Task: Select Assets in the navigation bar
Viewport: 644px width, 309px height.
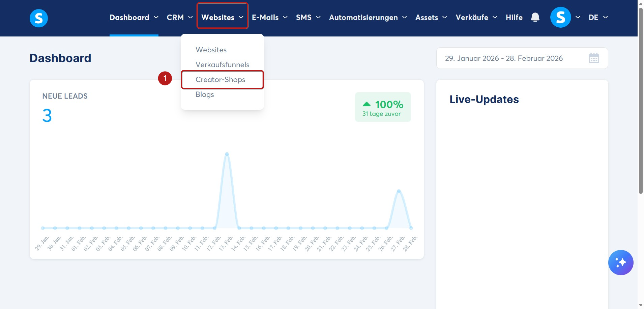Action: (x=427, y=17)
